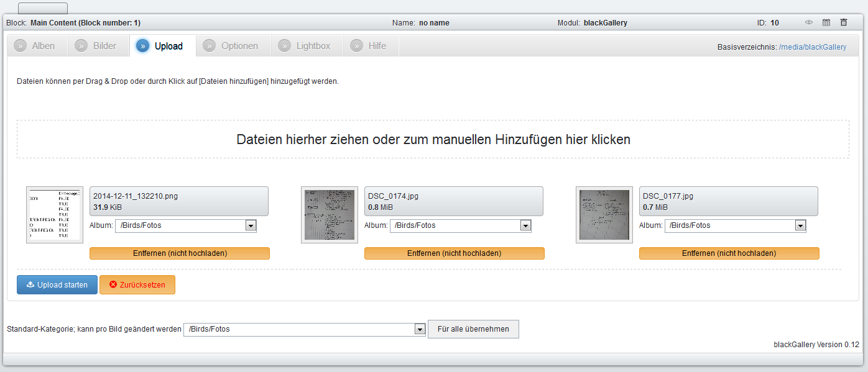The width and height of the screenshot is (868, 372).
Task: Click the DSC_0174.jpg file name
Action: click(x=393, y=196)
